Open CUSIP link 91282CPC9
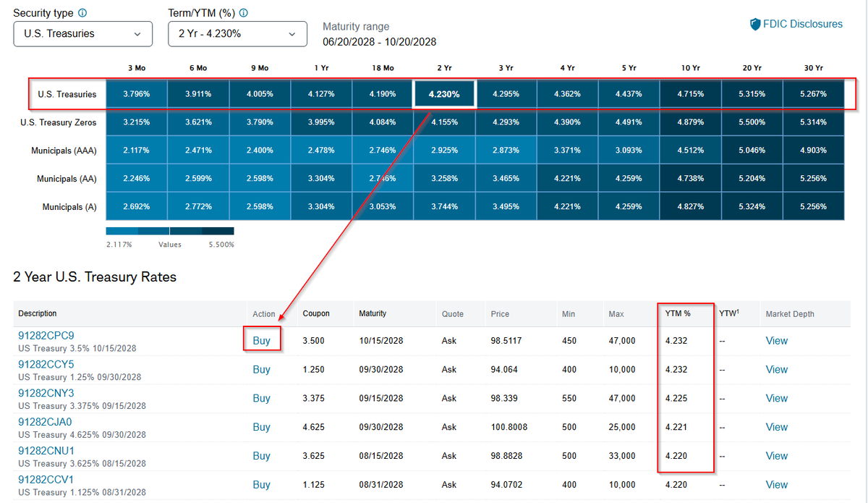The image size is (868, 503). (46, 336)
